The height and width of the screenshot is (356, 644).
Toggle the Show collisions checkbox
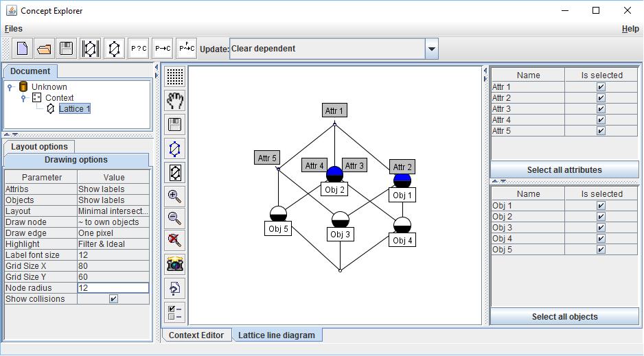113,299
